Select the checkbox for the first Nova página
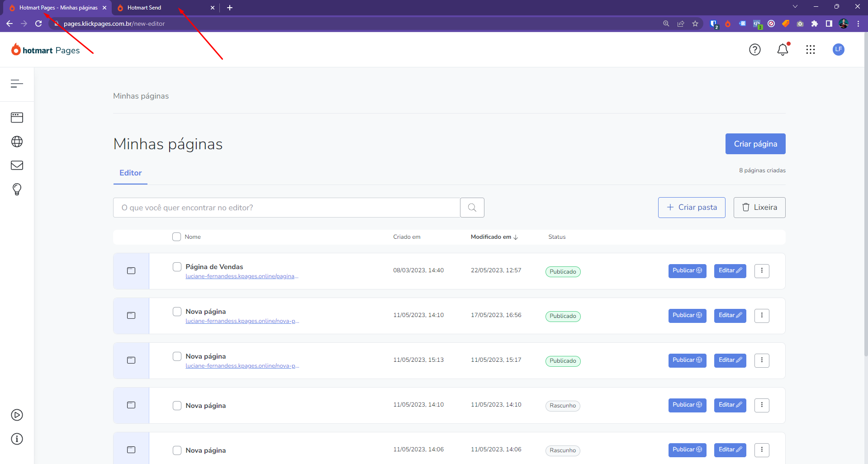The image size is (868, 464). (177, 311)
